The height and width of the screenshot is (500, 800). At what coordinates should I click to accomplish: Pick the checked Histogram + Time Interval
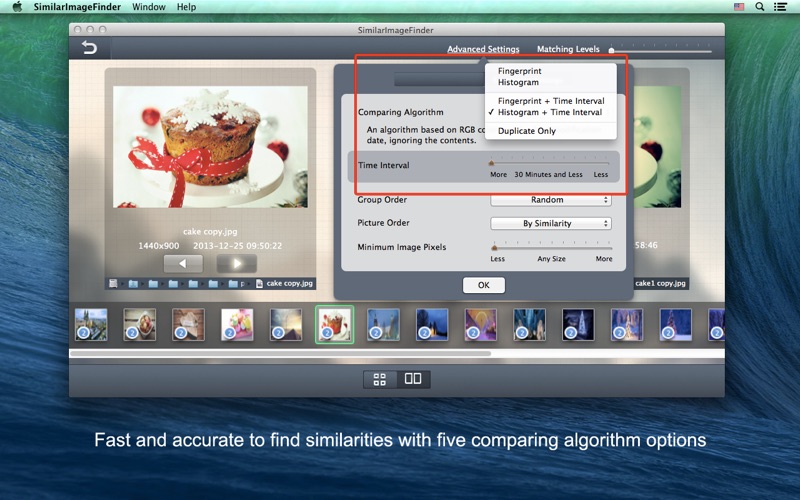(550, 113)
